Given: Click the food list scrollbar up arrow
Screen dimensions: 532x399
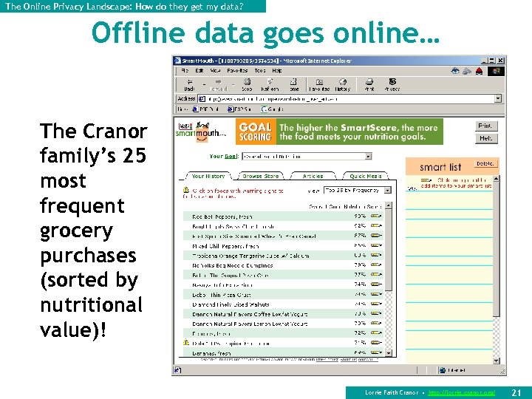Looking at the screenshot, I should tap(389, 205).
